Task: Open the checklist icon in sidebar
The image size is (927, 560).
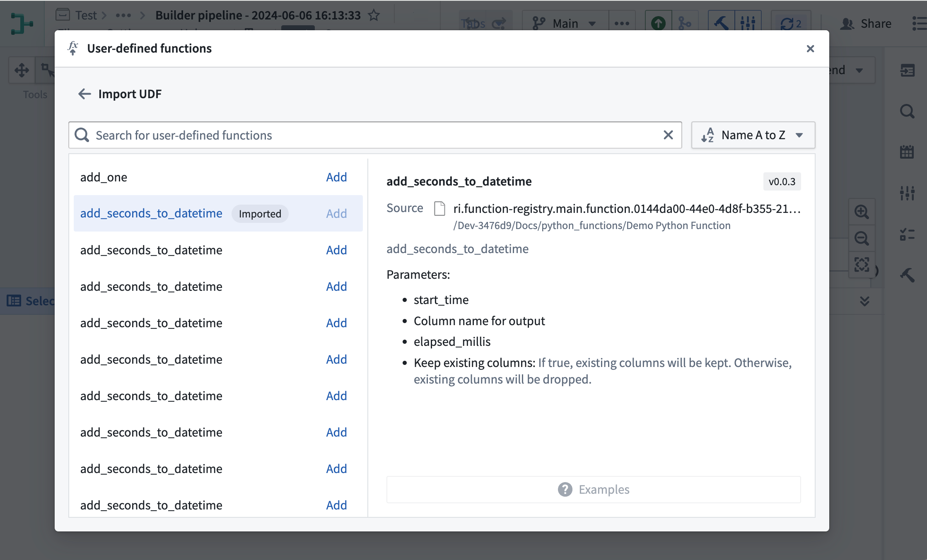Action: pos(907,234)
